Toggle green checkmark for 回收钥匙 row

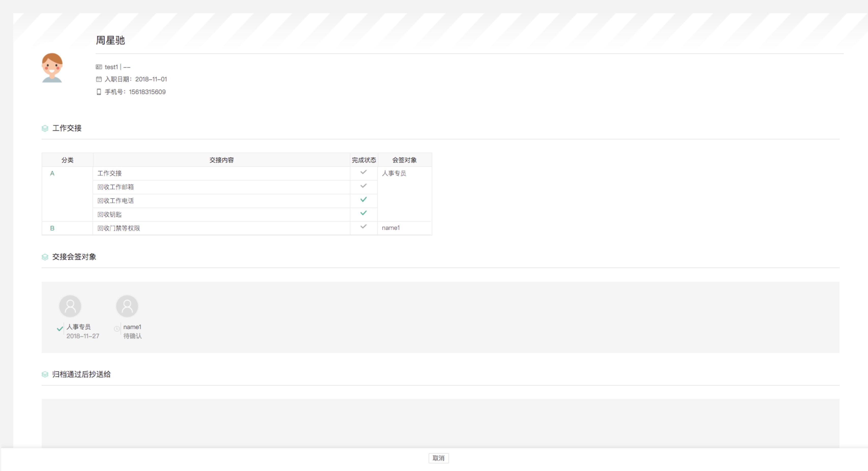363,213
